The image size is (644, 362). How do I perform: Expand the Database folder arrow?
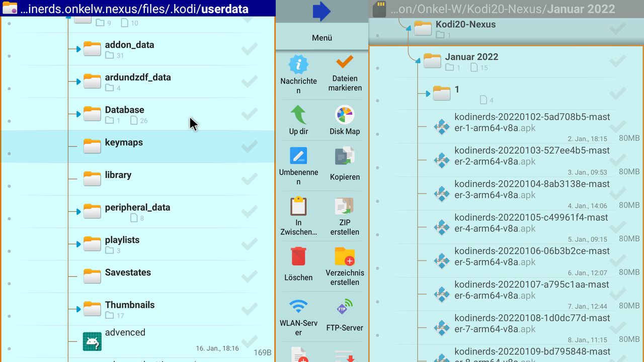pyautogui.click(x=78, y=114)
